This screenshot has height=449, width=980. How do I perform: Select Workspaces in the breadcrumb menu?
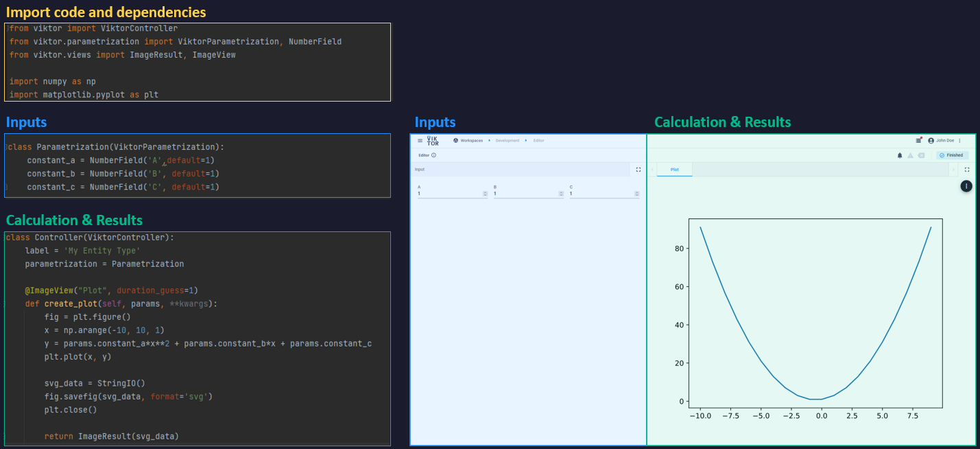pos(472,141)
